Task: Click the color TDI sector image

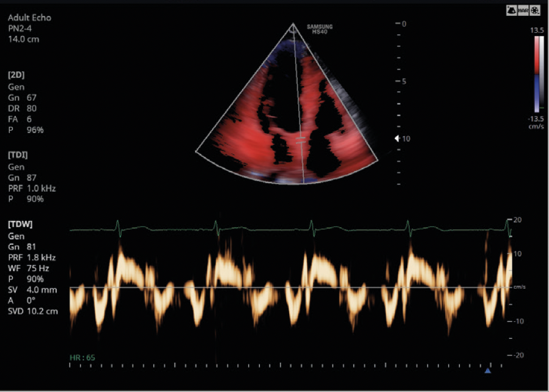Action: 287,105
